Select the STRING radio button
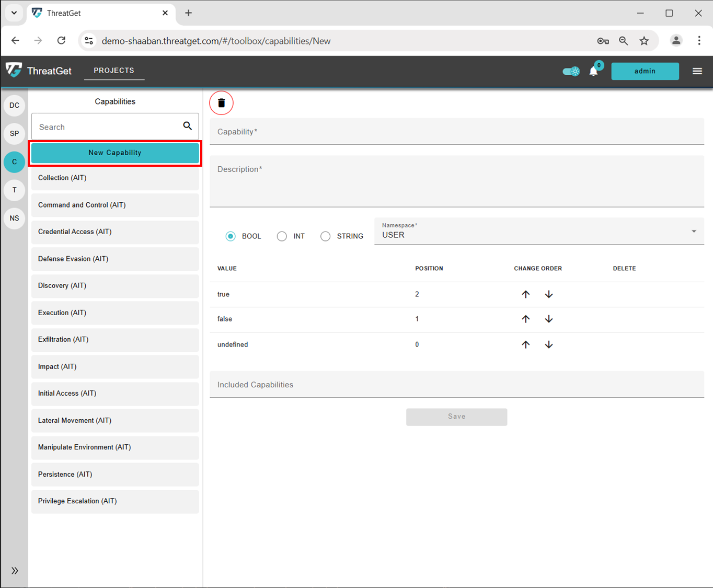The width and height of the screenshot is (713, 588). 325,236
